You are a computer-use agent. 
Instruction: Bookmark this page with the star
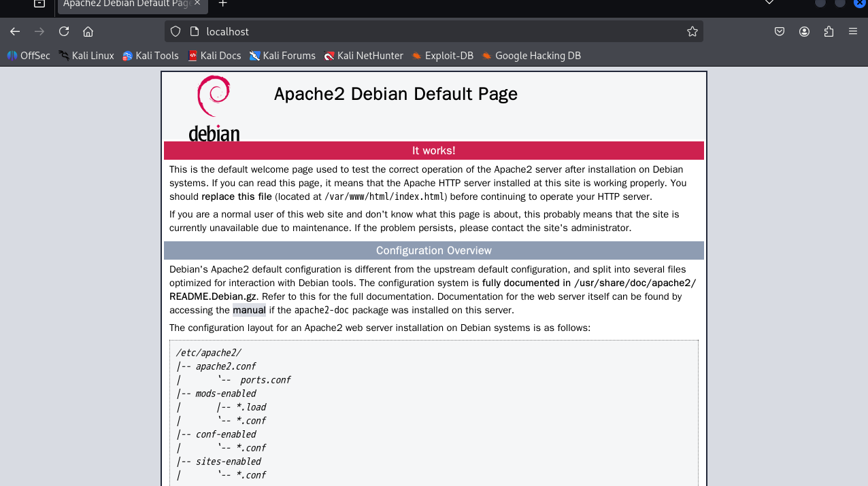point(692,31)
